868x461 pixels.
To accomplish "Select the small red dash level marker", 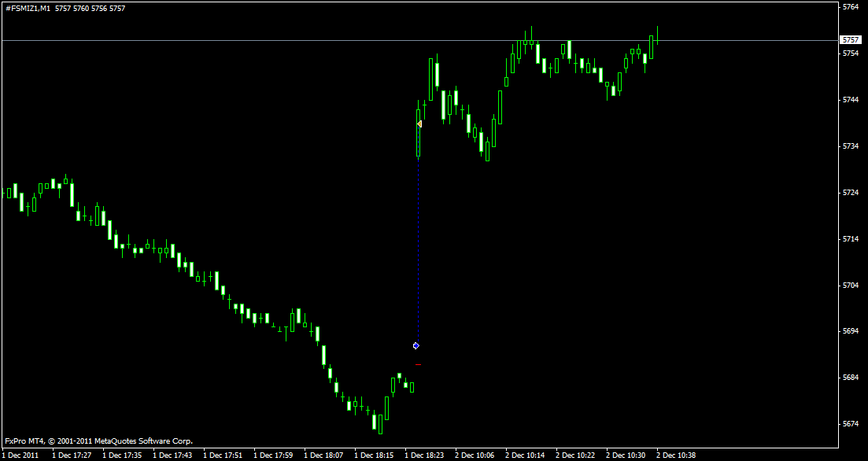I will (x=419, y=365).
